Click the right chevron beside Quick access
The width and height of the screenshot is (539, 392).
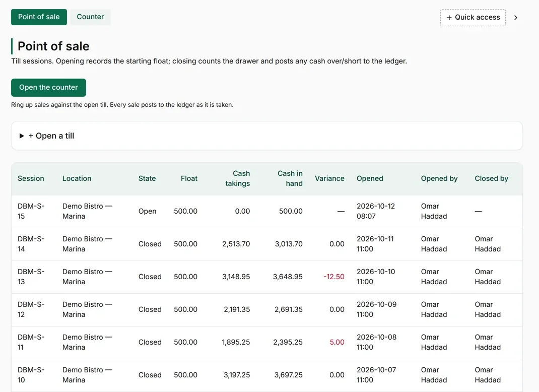point(516,18)
